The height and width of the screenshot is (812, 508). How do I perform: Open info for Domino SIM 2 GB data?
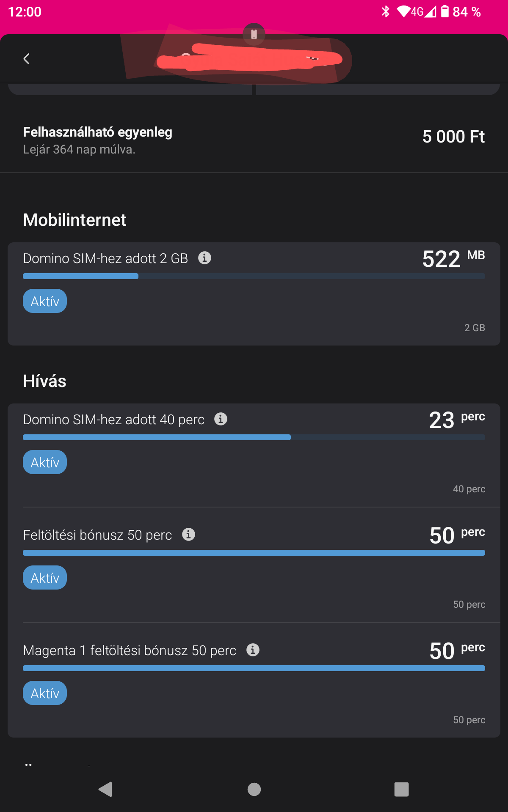tap(204, 258)
